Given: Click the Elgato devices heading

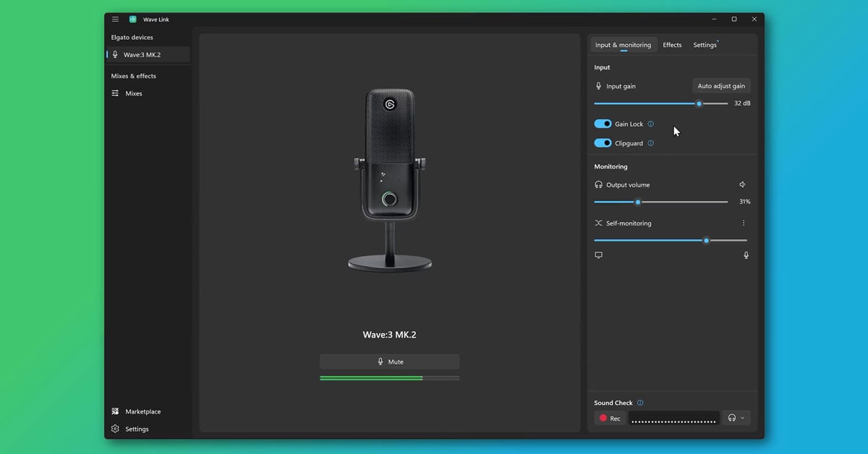Looking at the screenshot, I should (x=132, y=37).
